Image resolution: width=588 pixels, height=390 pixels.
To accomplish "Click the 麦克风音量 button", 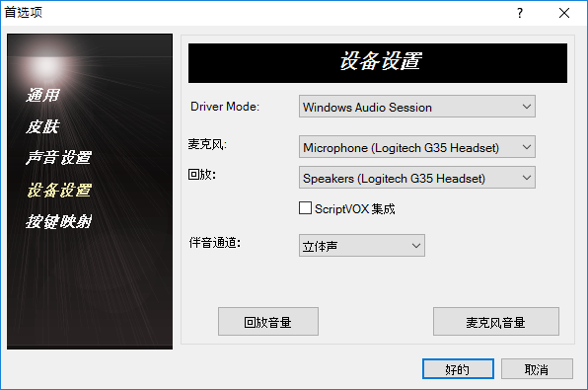I will [495, 322].
